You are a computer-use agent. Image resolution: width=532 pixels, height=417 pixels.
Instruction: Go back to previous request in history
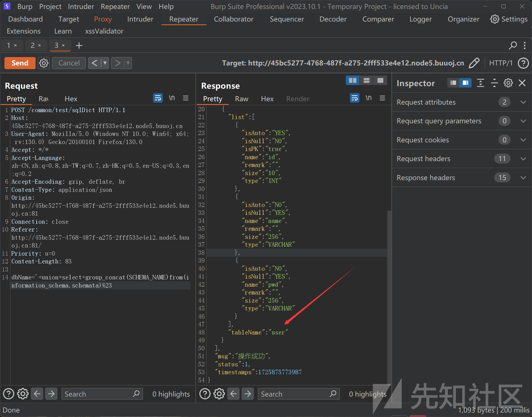tap(95, 63)
